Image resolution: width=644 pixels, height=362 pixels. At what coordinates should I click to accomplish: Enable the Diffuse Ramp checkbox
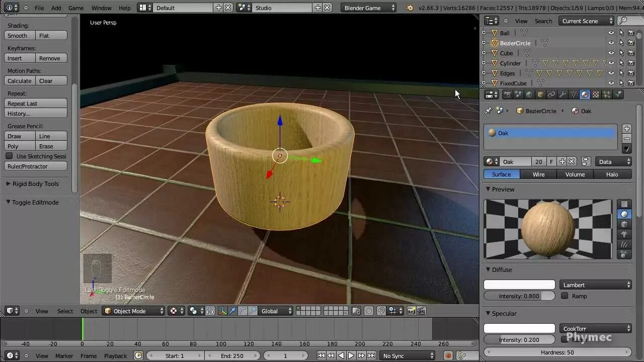[565, 296]
